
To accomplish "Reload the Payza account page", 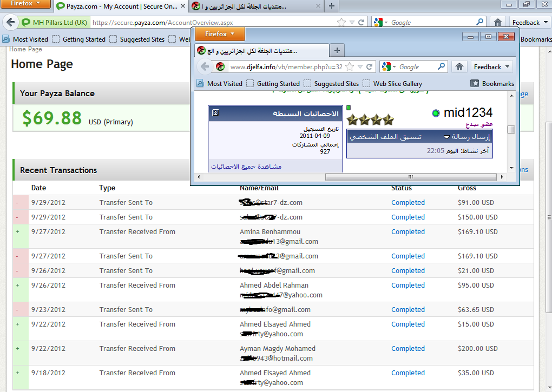I will 361,23.
